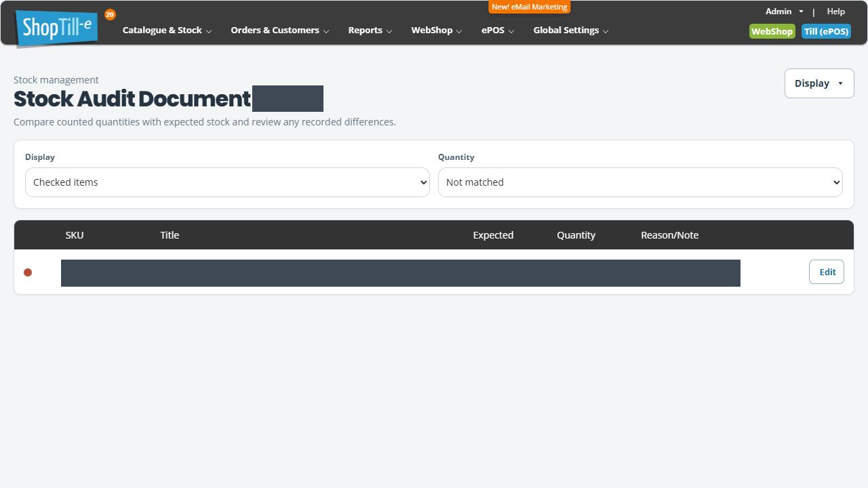Click the Expected column header
This screenshot has height=488, width=868.
coord(493,235)
